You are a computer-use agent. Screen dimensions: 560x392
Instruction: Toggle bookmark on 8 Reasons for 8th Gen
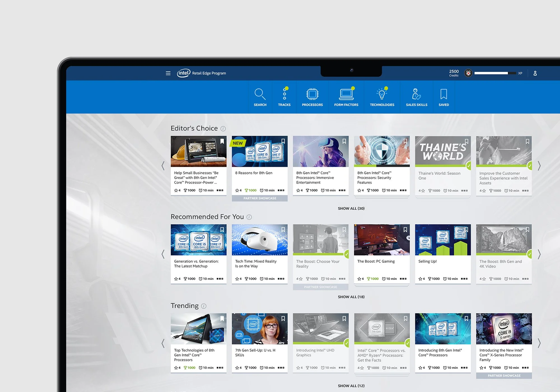click(283, 141)
